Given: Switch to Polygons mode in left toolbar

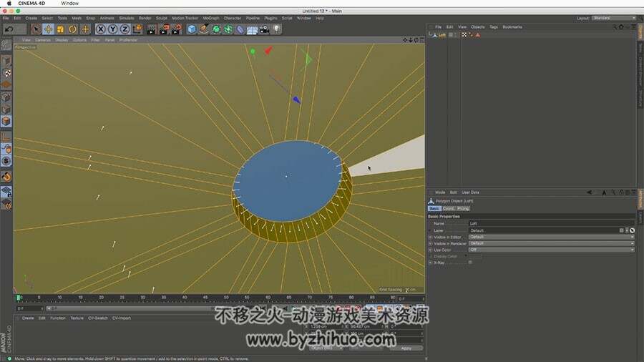Looking at the screenshot, I should (6, 121).
